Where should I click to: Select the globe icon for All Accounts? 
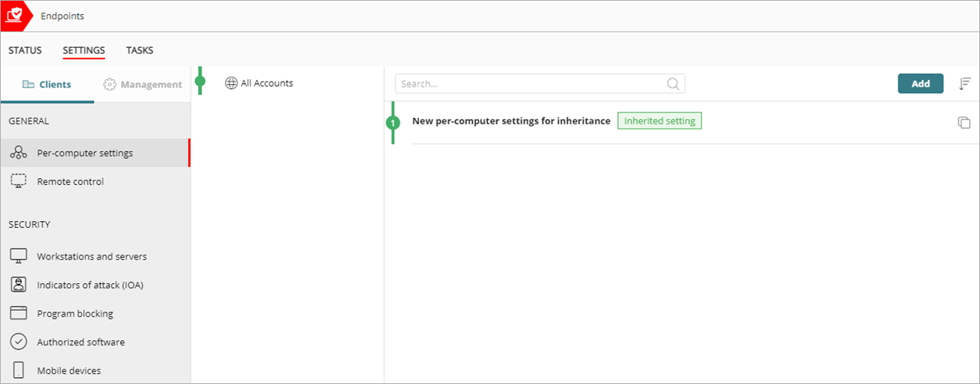pos(232,83)
